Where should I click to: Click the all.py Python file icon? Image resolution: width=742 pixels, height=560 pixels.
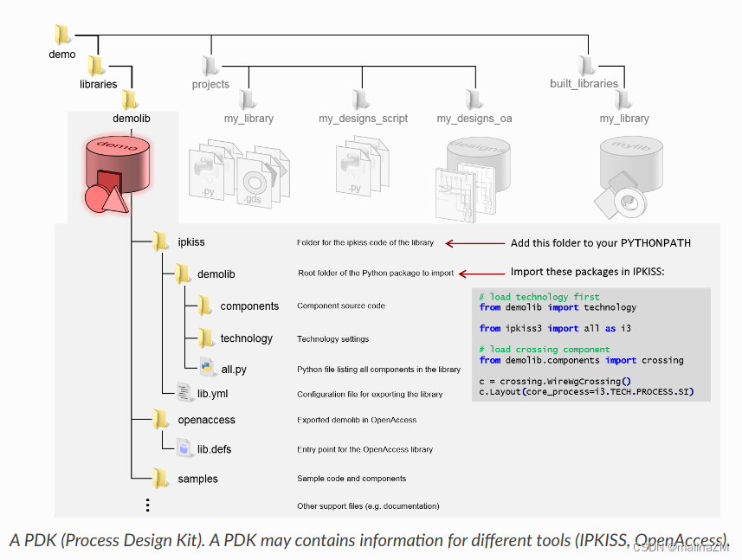click(207, 367)
